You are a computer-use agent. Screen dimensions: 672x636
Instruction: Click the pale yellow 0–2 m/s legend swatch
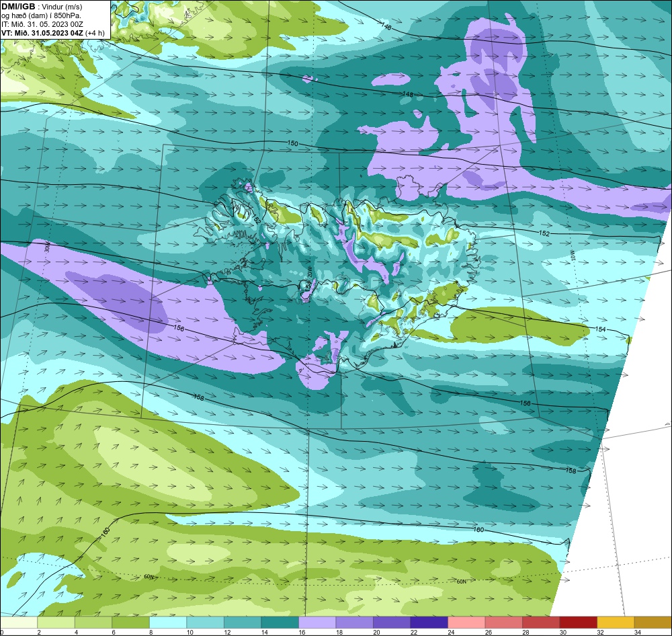(x=19, y=623)
